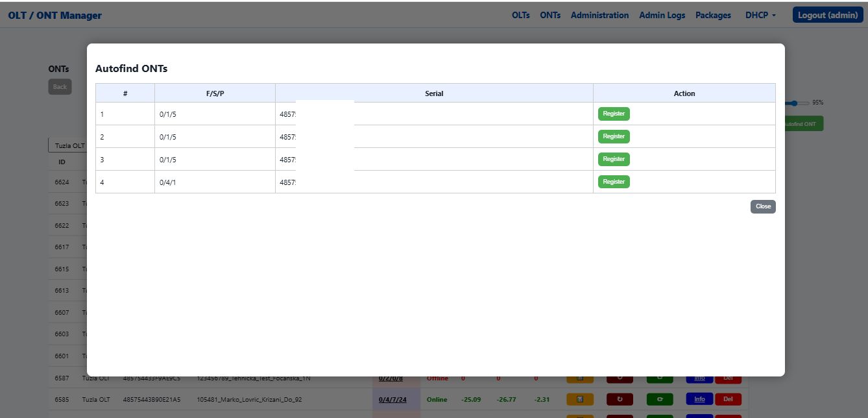
Task: Open the chart icon for offline ONT 6587
Action: point(579,378)
